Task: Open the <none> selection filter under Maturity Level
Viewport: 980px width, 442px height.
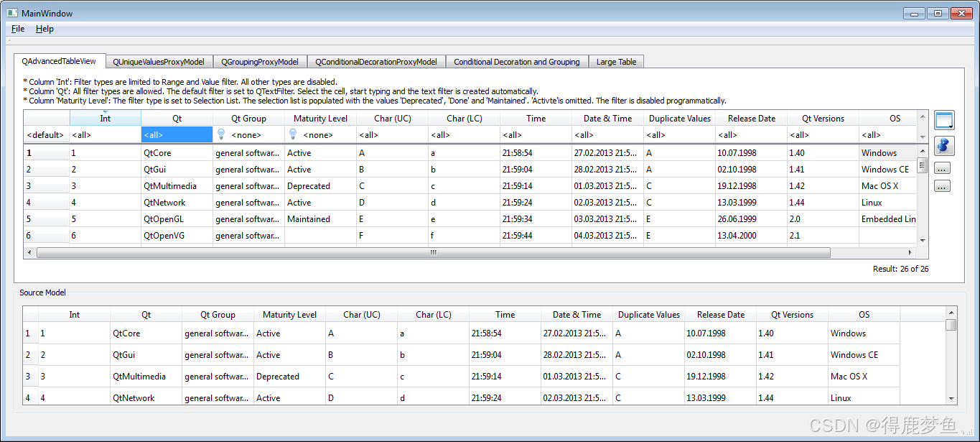Action: tap(320, 135)
